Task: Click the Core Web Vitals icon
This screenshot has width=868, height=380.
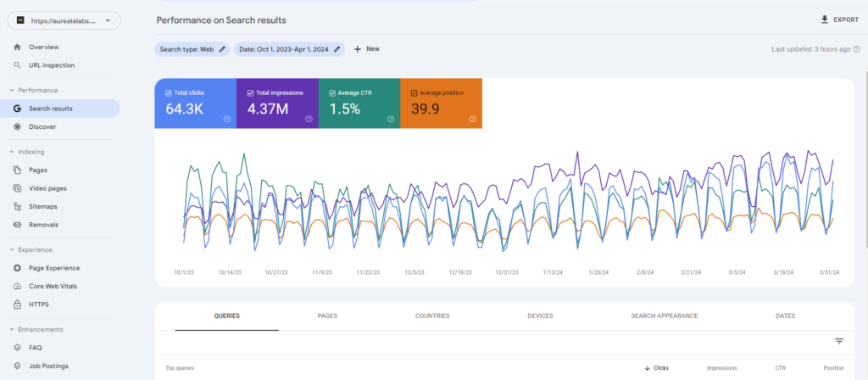Action: [x=18, y=286]
